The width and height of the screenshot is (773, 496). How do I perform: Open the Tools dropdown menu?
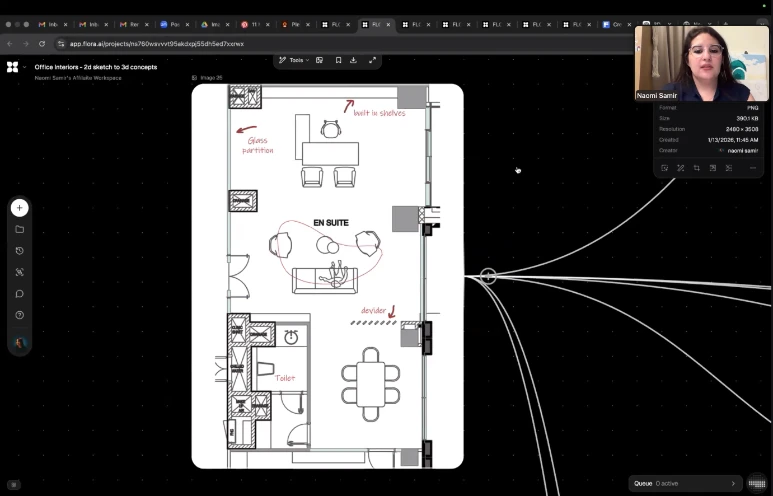tap(294, 60)
